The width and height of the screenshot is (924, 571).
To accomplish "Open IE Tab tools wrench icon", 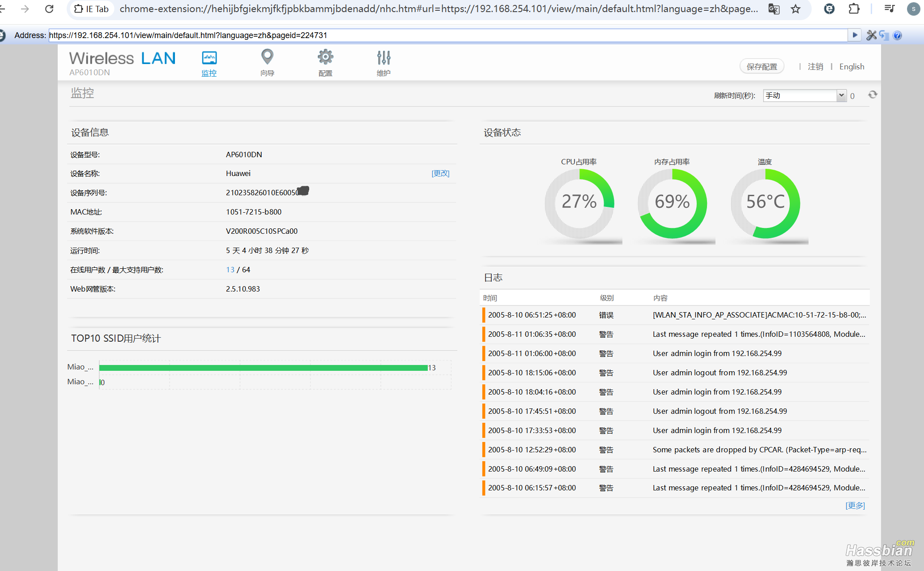I will [x=871, y=35].
